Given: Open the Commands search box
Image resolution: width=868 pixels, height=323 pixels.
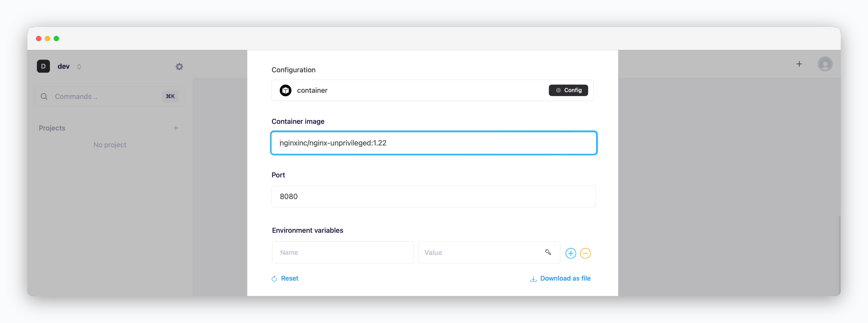Looking at the screenshot, I should click(x=110, y=97).
